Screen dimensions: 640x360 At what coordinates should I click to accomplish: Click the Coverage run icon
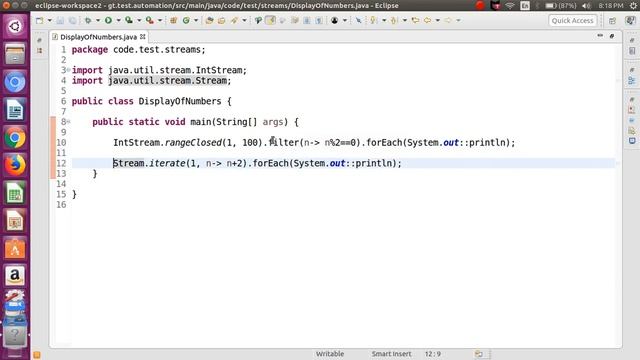129,20
